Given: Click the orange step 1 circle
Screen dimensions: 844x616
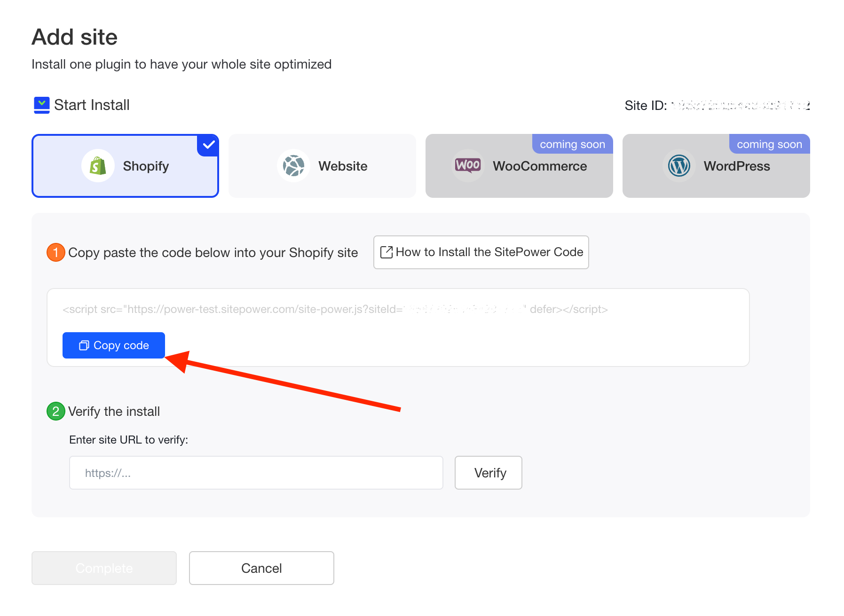Looking at the screenshot, I should click(x=56, y=253).
